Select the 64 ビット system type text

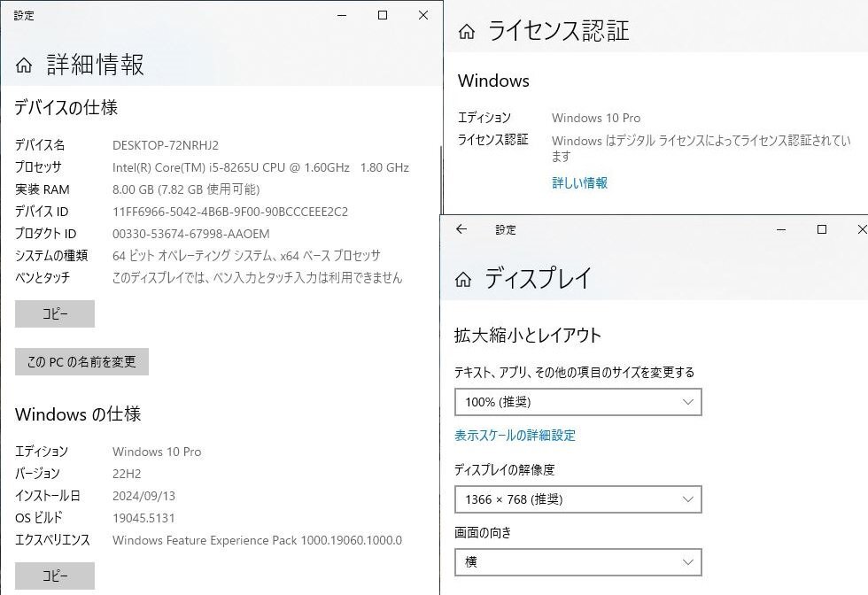pyautogui.click(x=246, y=256)
